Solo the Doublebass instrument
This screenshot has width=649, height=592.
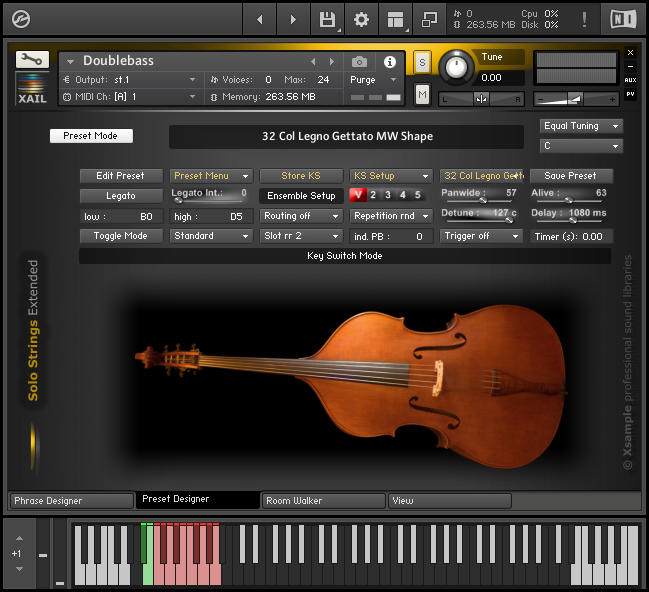click(422, 63)
